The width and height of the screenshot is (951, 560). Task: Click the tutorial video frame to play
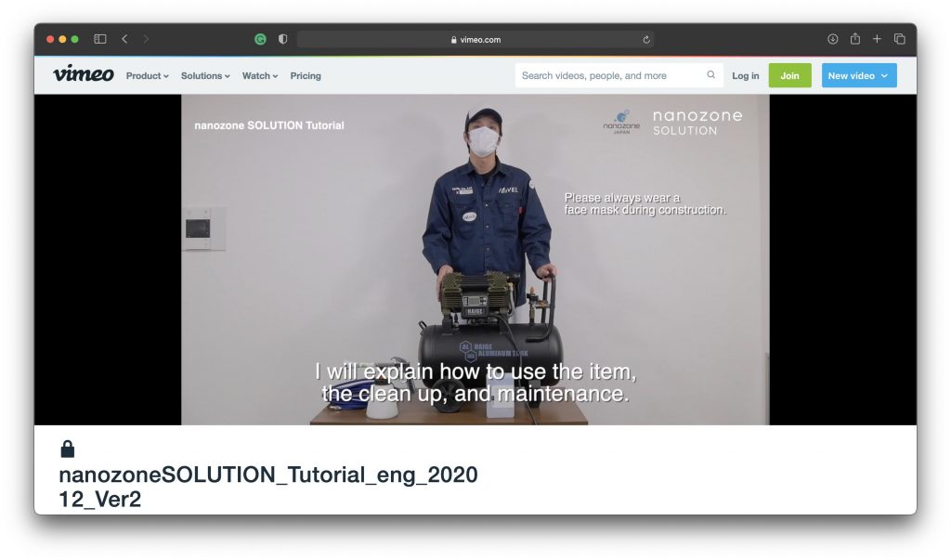point(475,259)
